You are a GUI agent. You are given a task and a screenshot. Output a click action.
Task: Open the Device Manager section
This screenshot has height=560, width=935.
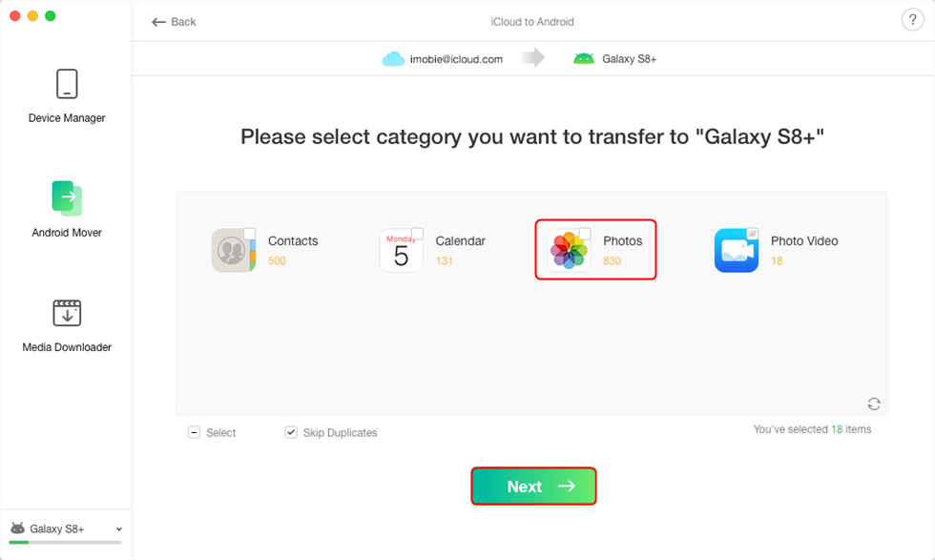[x=67, y=95]
